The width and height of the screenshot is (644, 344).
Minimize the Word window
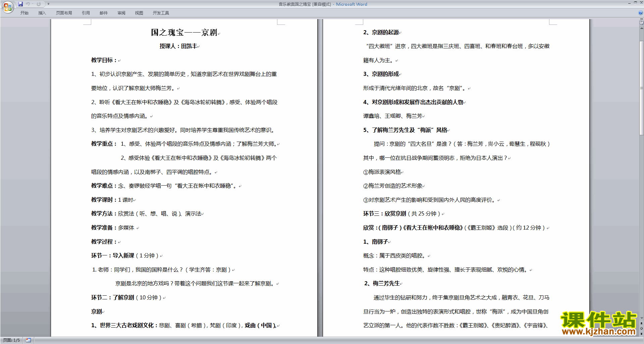(x=629, y=3)
